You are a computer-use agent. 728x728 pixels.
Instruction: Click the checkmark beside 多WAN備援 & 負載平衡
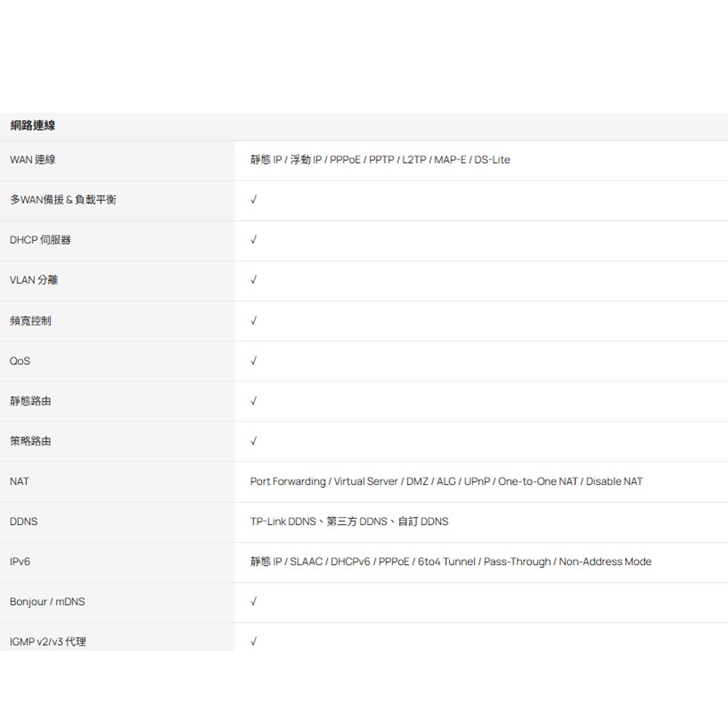(x=253, y=199)
